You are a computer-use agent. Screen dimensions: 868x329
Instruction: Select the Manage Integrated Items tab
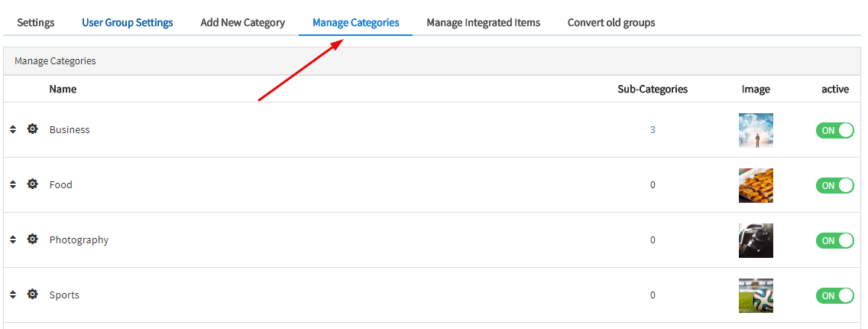tap(483, 22)
